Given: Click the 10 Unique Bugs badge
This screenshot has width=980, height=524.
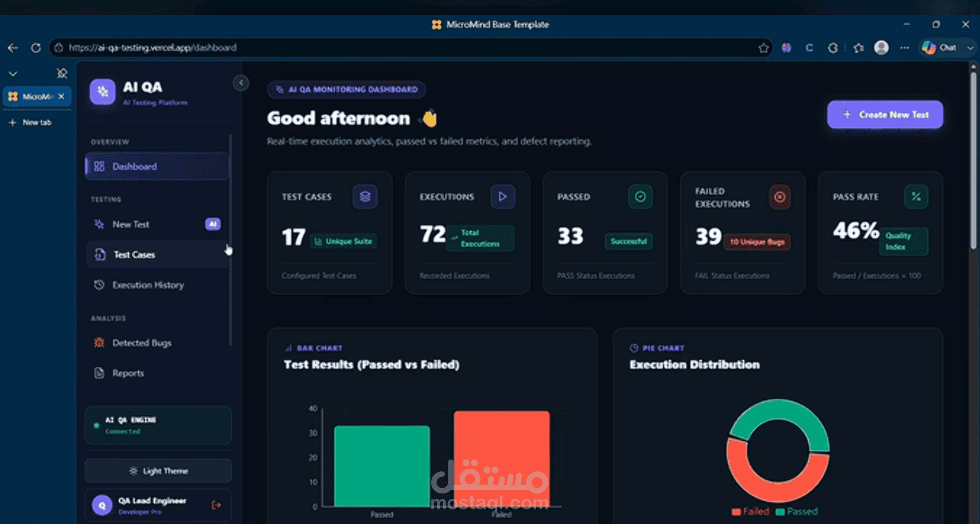Looking at the screenshot, I should (757, 242).
